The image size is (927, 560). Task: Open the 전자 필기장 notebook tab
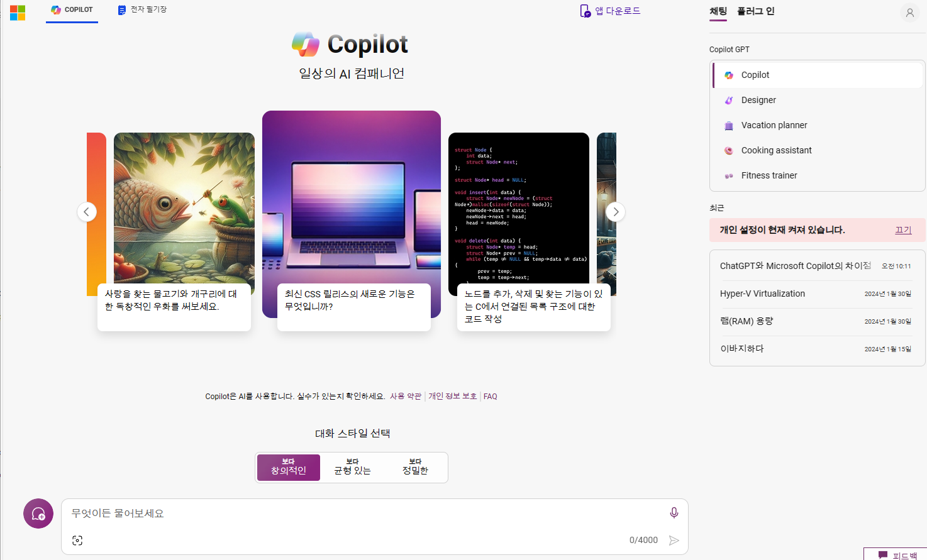tap(142, 10)
